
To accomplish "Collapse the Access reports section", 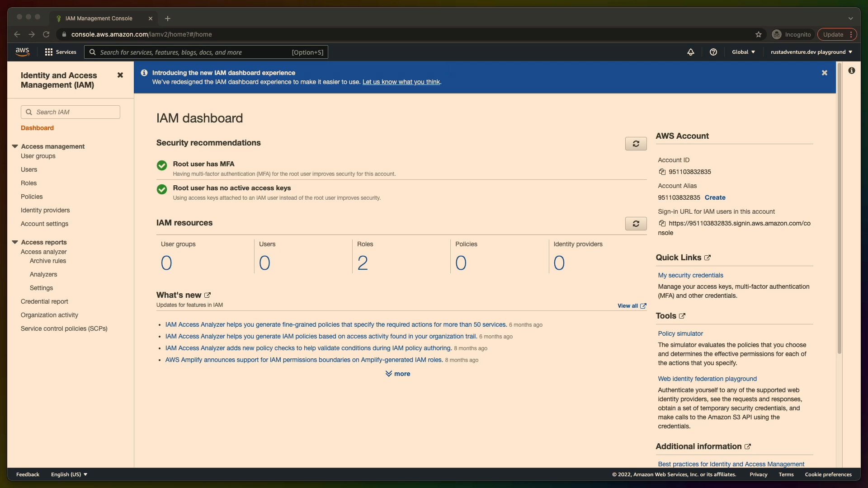I will point(15,242).
